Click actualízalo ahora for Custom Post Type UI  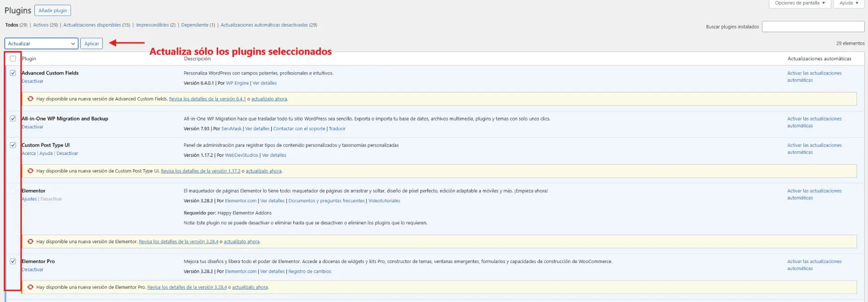point(263,171)
